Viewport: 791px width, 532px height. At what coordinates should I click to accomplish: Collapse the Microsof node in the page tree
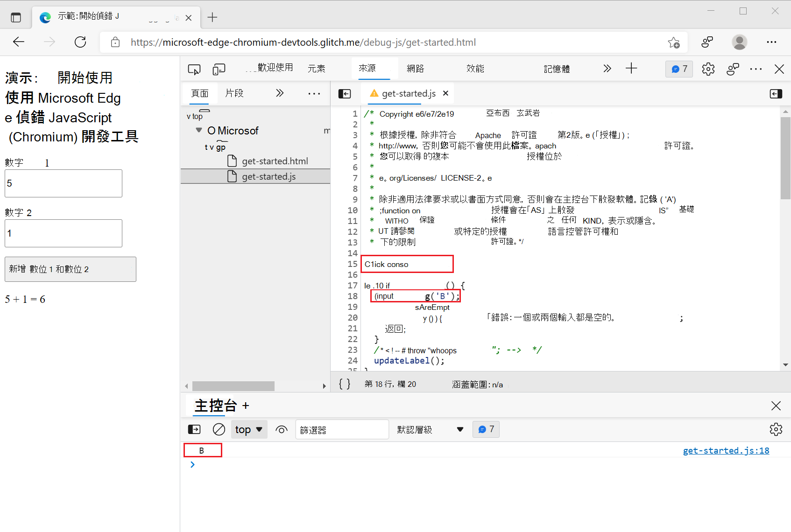[x=198, y=130]
